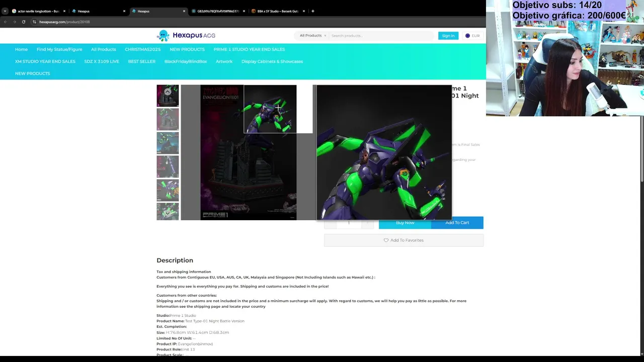This screenshot has height=362, width=644.
Task: Click the thumbnail gallery down arrow
Action: click(x=168, y=213)
